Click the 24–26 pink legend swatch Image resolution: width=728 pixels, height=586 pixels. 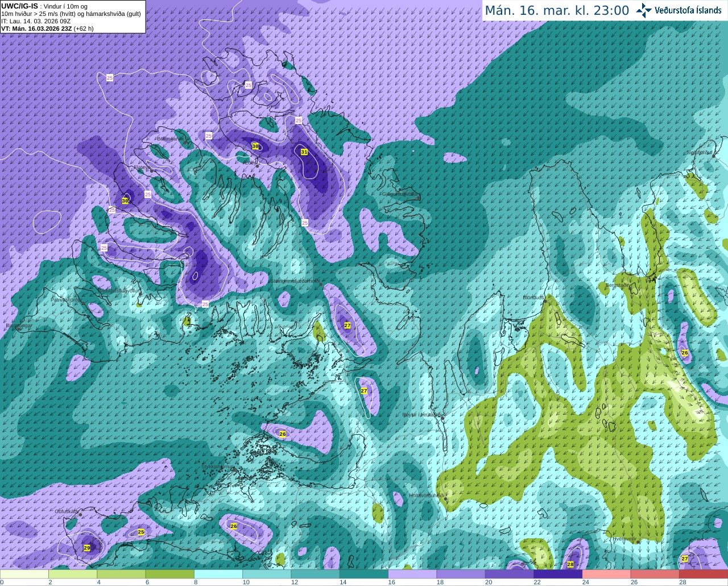click(x=606, y=574)
